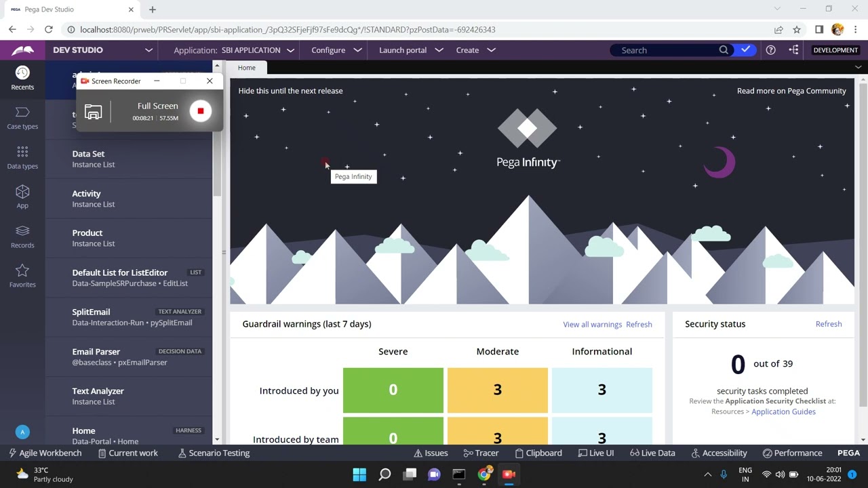Open Current work

point(127,453)
